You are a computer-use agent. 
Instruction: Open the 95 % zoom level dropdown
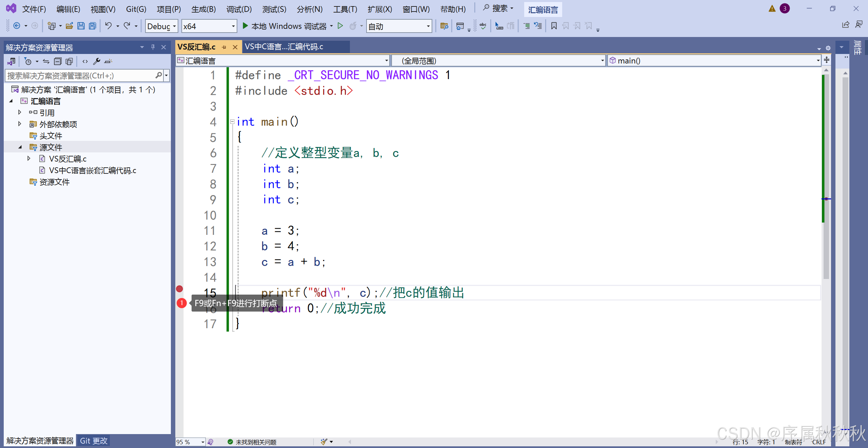click(190, 442)
